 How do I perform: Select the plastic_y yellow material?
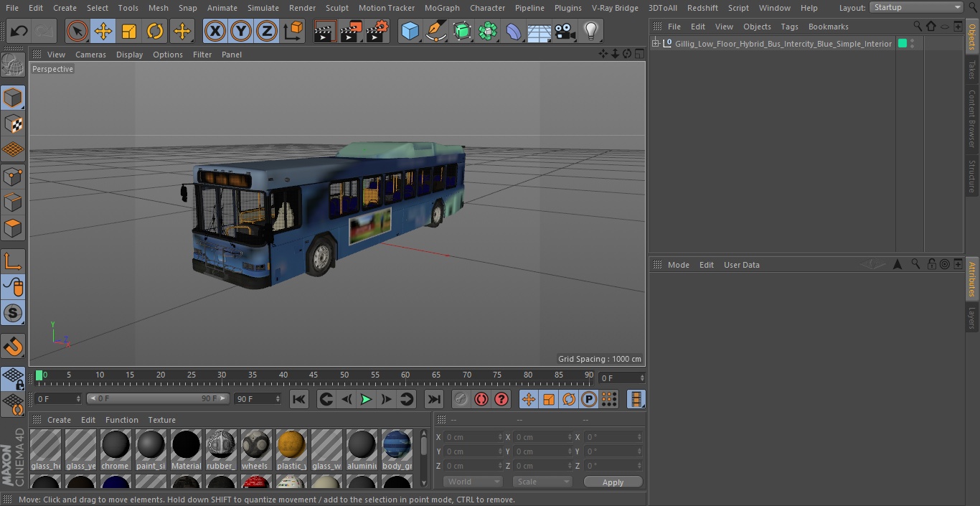point(291,449)
